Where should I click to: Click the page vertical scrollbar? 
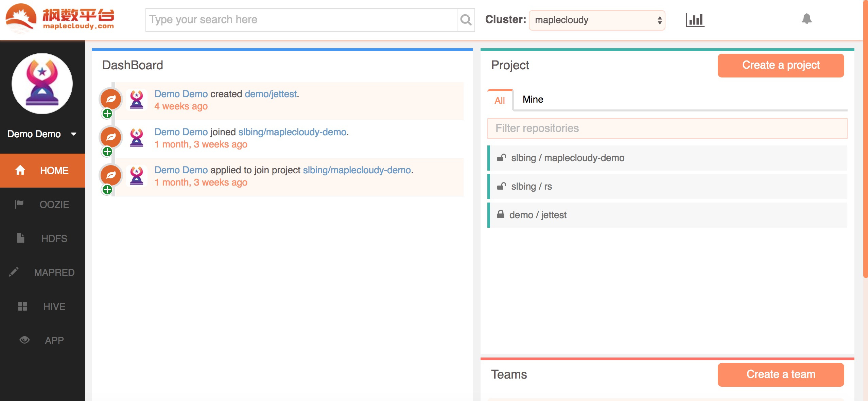click(865, 136)
